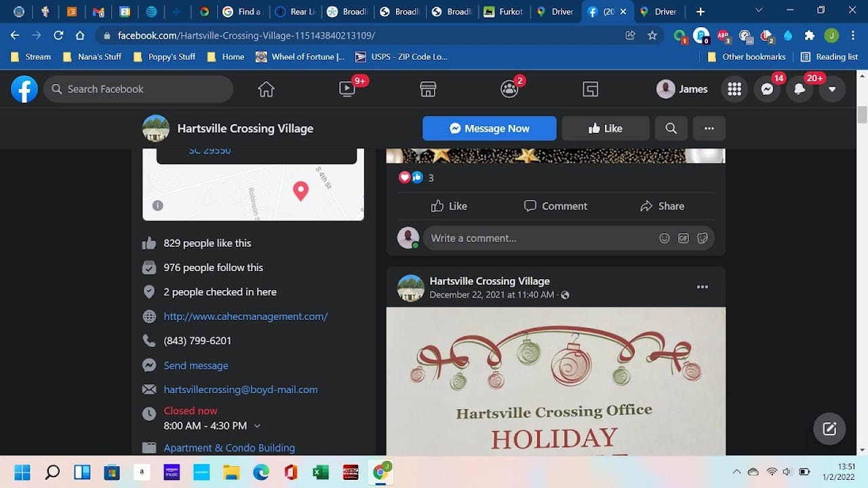
Task: Open the Apartment & Condo Building category link
Action: 229,447
